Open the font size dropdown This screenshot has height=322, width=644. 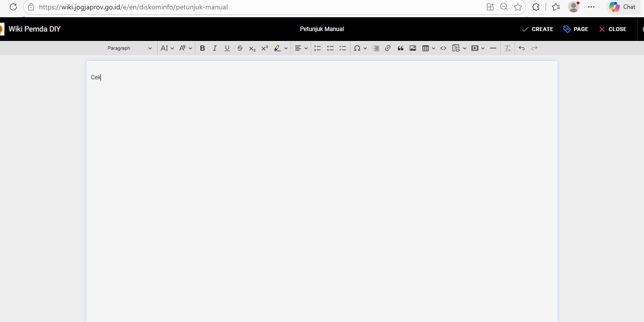167,48
